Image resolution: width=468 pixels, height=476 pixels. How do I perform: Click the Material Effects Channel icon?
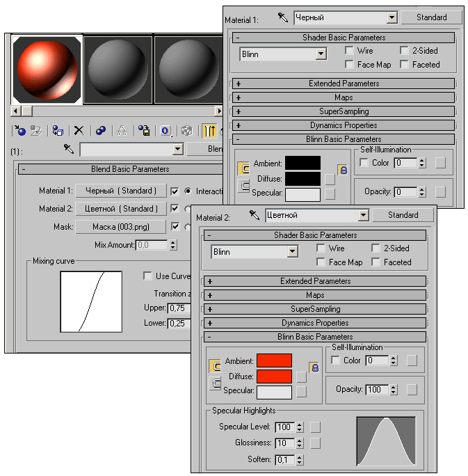pos(166,130)
